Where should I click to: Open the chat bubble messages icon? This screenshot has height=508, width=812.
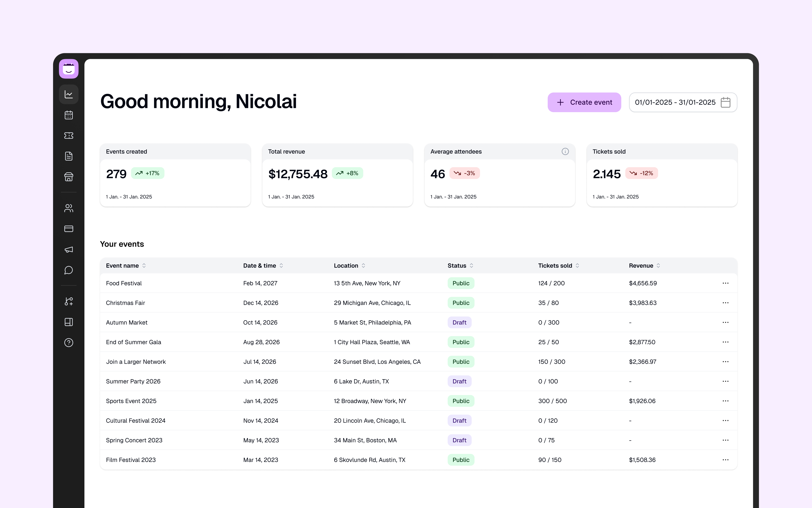69,270
